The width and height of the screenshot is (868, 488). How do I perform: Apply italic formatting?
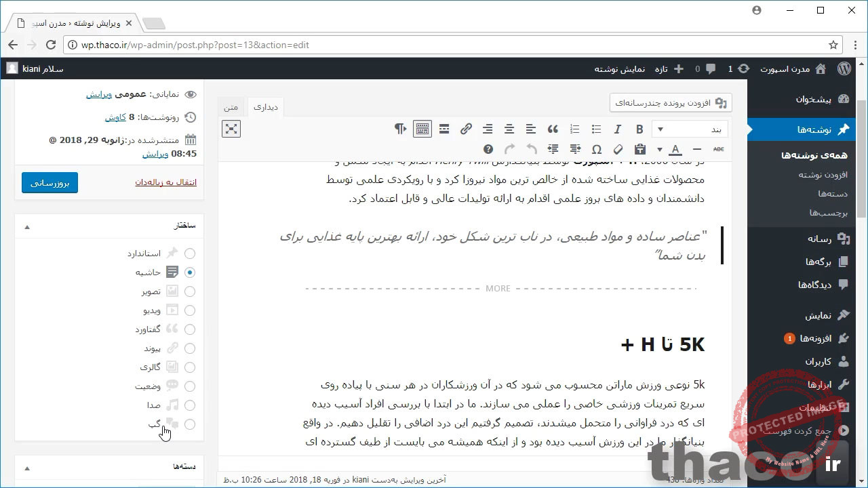pos(617,129)
